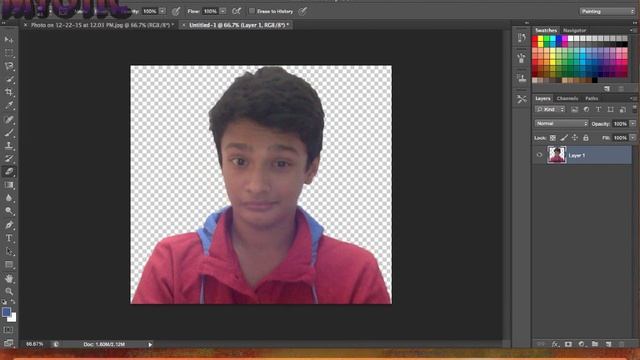Image resolution: width=640 pixels, height=360 pixels.
Task: Open the History panel icon
Action: pos(521,38)
